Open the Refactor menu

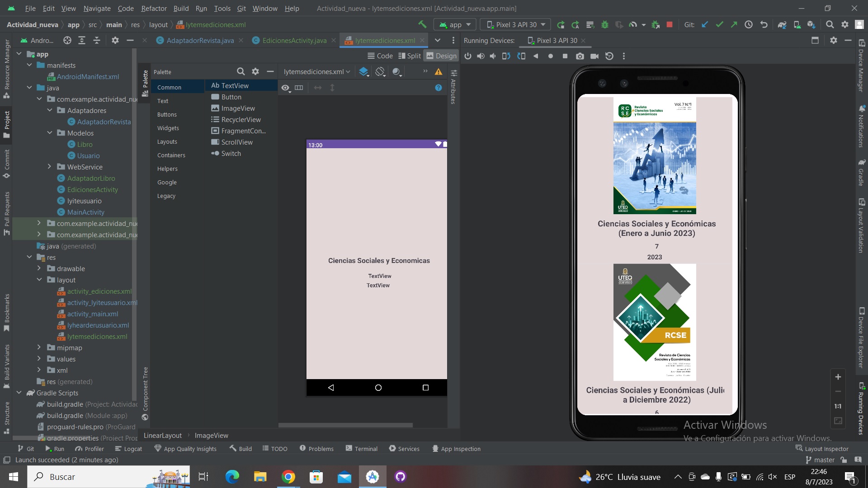tap(154, 8)
